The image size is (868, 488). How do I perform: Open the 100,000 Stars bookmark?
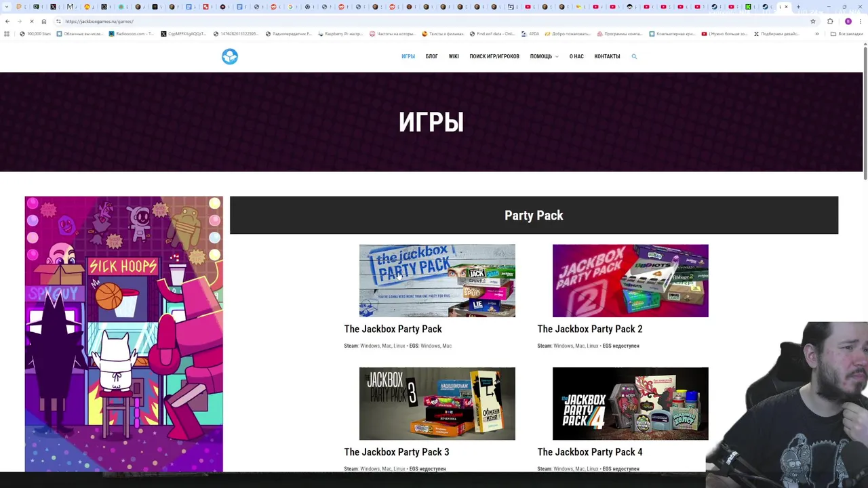pyautogui.click(x=35, y=34)
